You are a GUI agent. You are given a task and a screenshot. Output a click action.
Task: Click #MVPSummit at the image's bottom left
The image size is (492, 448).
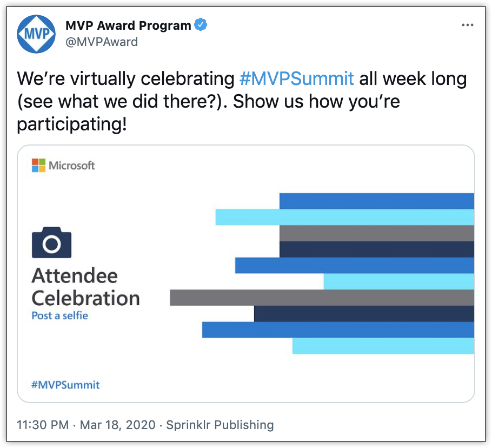65,385
